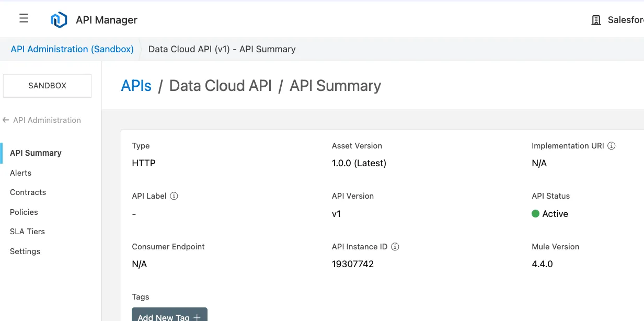This screenshot has height=321, width=644.
Task: Click the API Instance ID label
Action: 360,247
